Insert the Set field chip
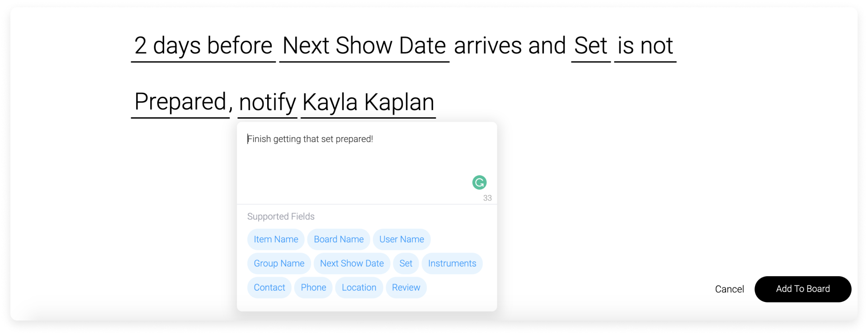This screenshot has width=868, height=335. pyautogui.click(x=406, y=263)
